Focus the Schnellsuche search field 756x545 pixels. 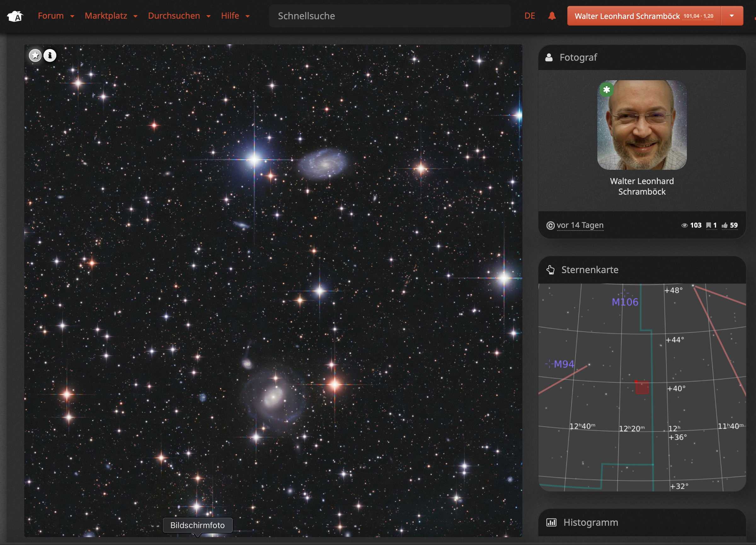pos(389,16)
